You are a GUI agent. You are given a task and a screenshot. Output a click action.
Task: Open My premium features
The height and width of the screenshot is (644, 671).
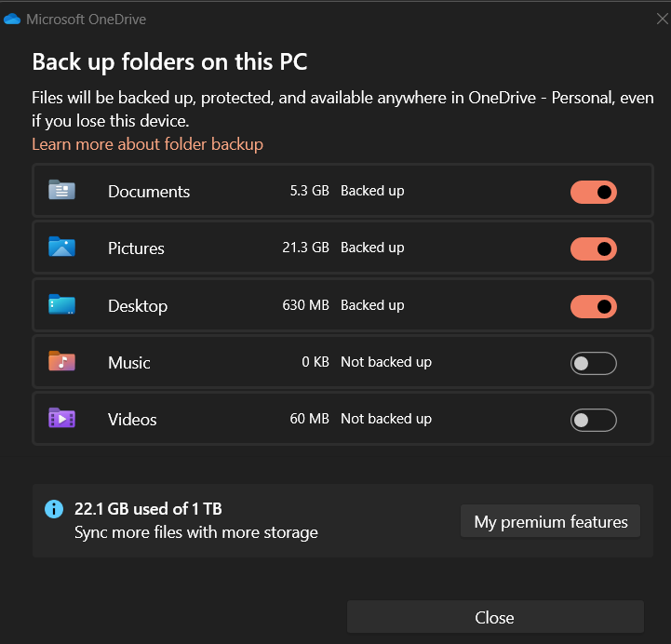(550, 521)
